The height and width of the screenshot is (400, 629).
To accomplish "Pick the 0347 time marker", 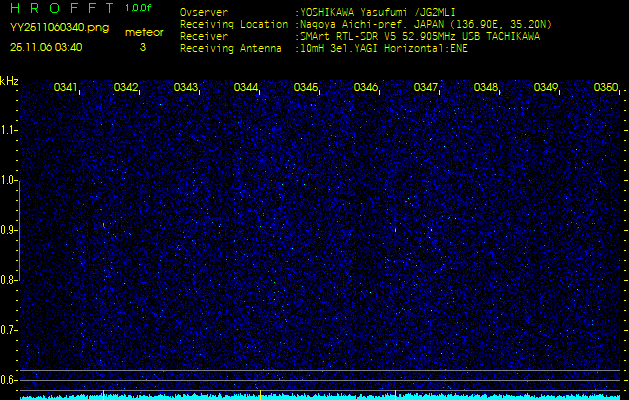I will (426, 88).
